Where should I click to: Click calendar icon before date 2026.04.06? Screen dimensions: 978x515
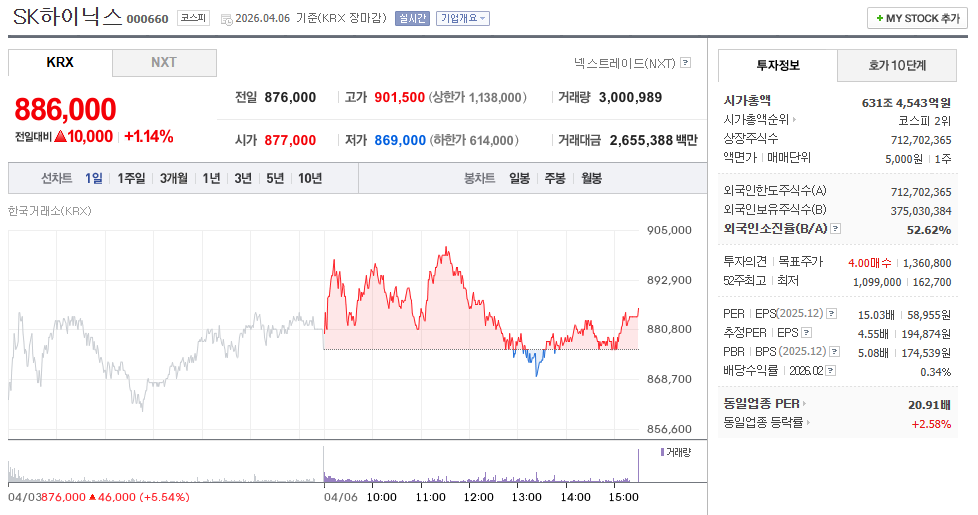(226, 19)
